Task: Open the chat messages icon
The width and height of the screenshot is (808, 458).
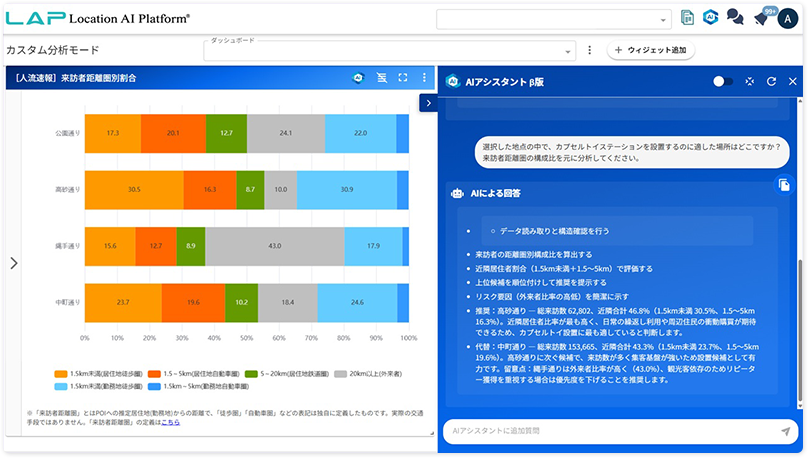Action: (735, 18)
